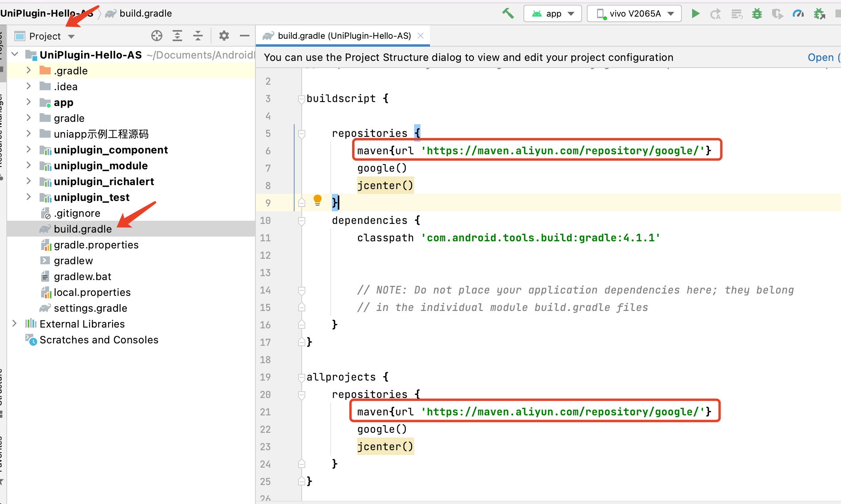841x504 pixels.
Task: Click the Open link in notification bar
Action: [820, 57]
